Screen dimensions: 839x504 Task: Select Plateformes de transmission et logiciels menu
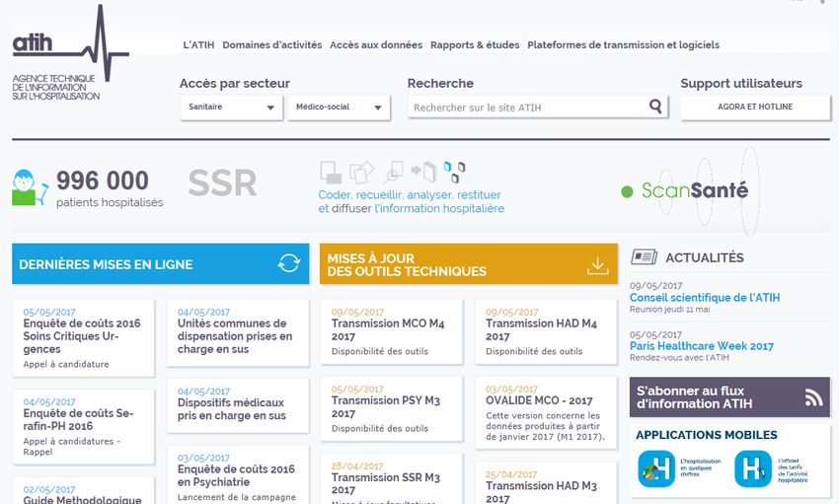pyautogui.click(x=623, y=45)
